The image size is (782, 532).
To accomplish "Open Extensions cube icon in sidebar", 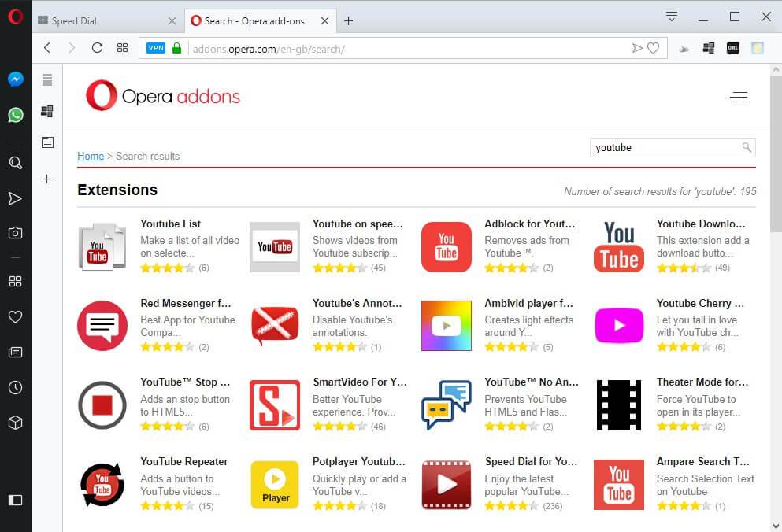I will pyautogui.click(x=16, y=423).
